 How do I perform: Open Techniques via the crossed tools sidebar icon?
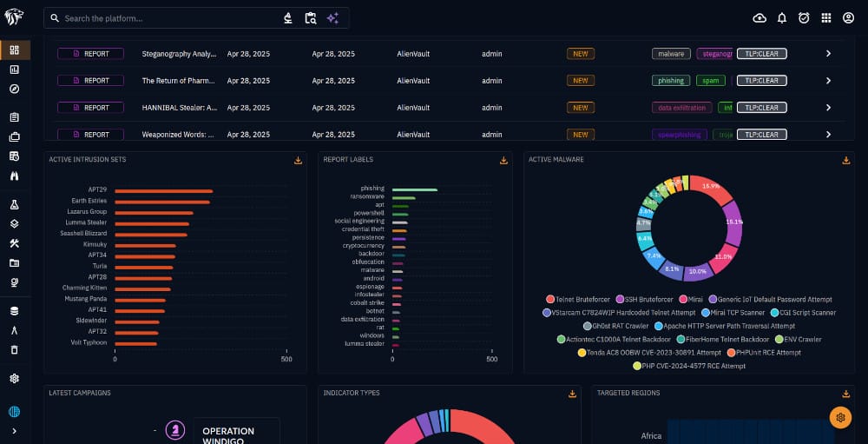(x=15, y=242)
